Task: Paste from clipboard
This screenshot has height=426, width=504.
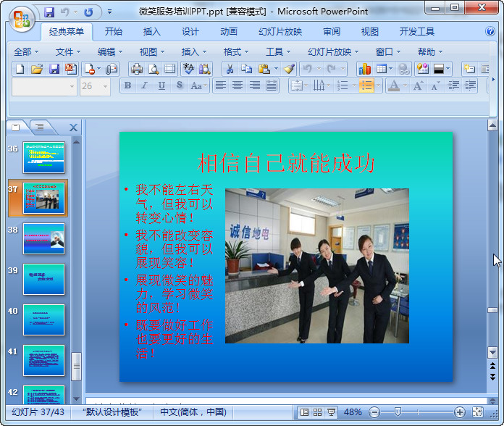Action: tap(264, 69)
